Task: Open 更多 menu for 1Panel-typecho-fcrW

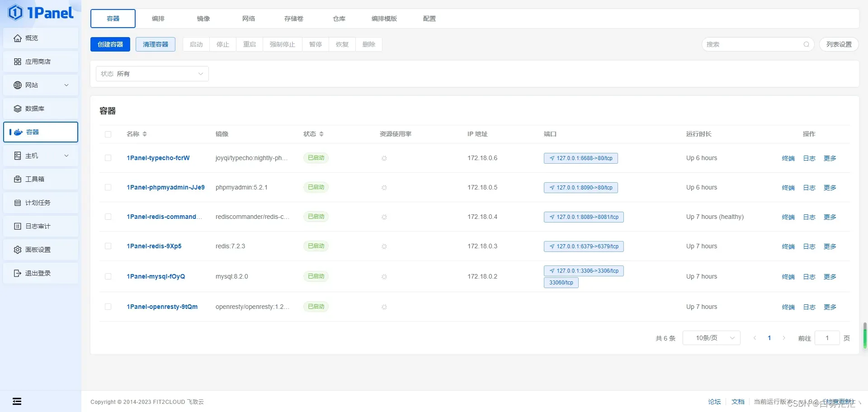Action: coord(830,158)
